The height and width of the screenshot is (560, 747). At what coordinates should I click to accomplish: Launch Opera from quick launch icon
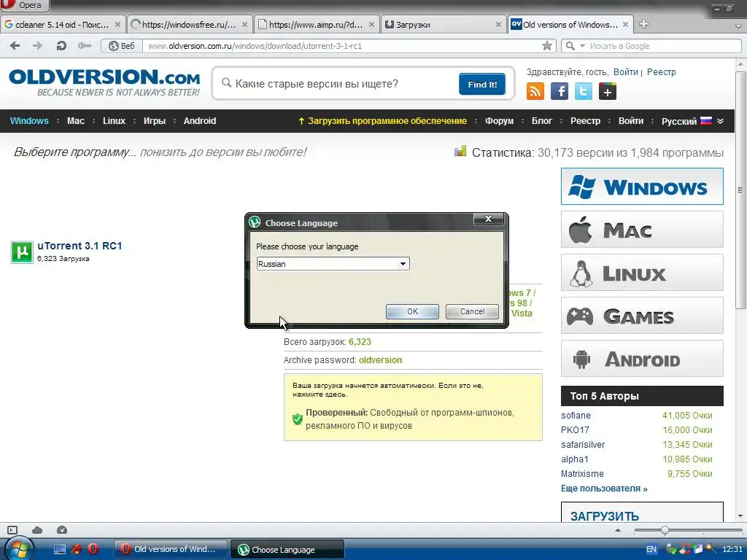point(93,550)
